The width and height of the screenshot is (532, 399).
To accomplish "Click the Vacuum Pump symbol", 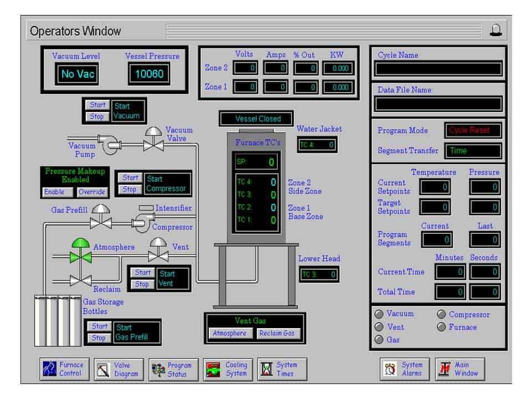I will 111,143.
